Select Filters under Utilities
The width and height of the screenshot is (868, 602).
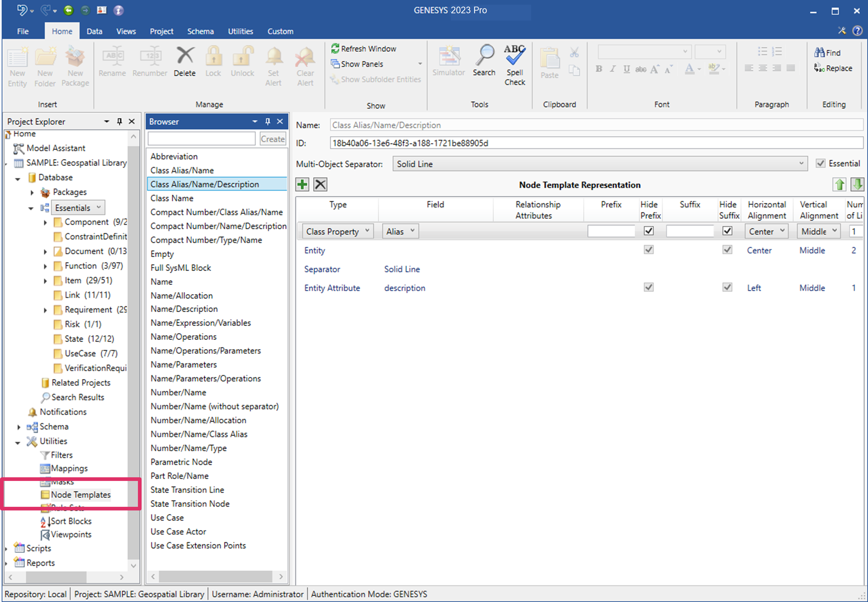(x=61, y=455)
